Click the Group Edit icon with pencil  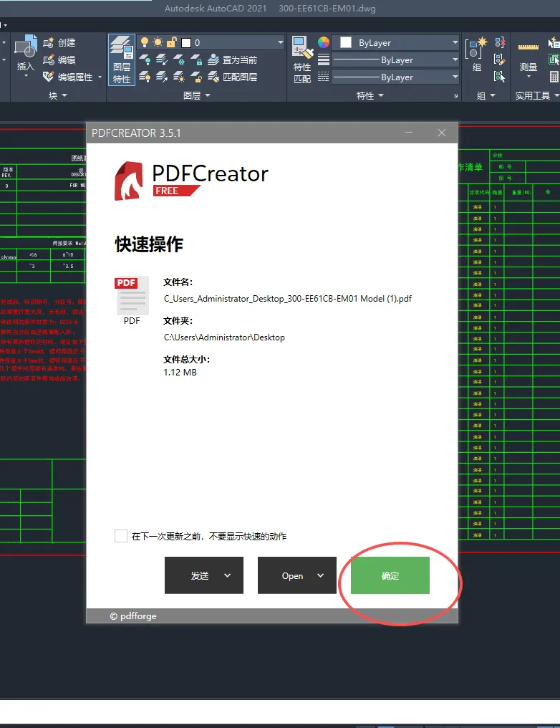(500, 59)
